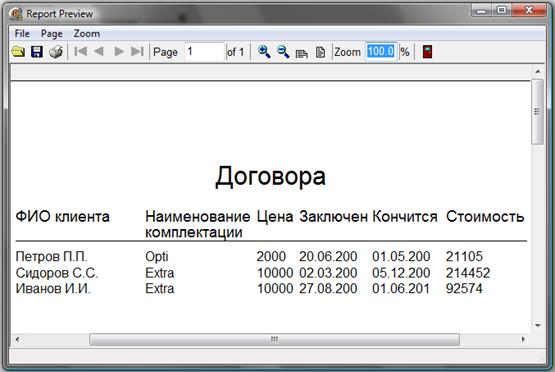Click date 20.06.200
555x372 pixels.
click(328, 257)
